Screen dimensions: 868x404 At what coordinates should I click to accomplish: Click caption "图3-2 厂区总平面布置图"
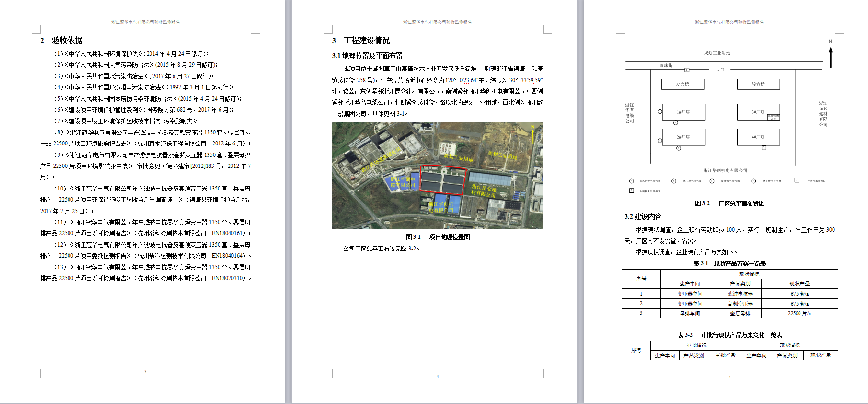pos(729,204)
